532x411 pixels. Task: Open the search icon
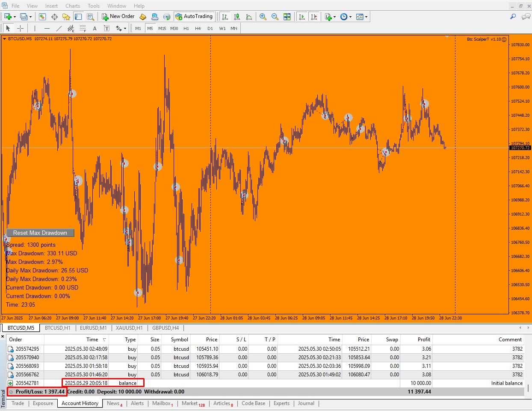(x=513, y=17)
